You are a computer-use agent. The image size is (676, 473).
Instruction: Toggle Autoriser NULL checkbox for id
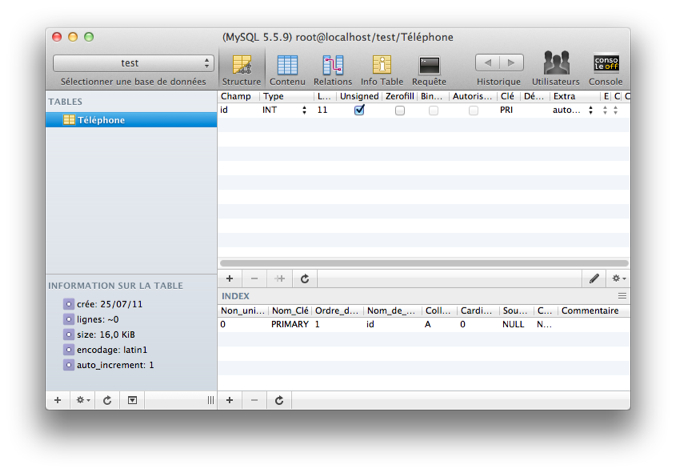tap(473, 110)
